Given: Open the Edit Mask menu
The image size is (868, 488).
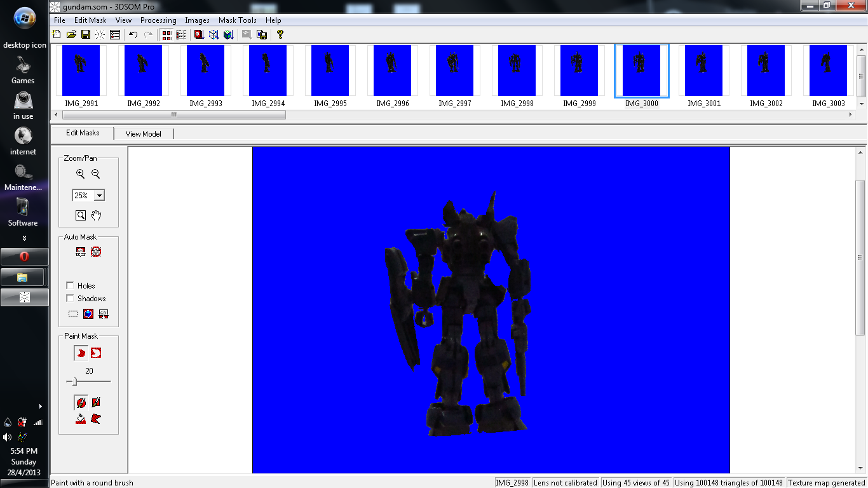Looking at the screenshot, I should [x=90, y=20].
